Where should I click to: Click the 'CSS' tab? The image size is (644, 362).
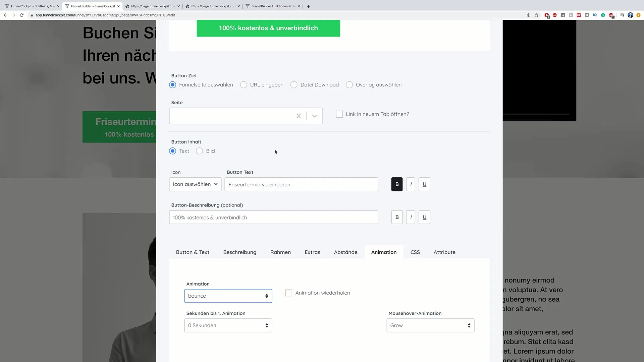click(415, 252)
